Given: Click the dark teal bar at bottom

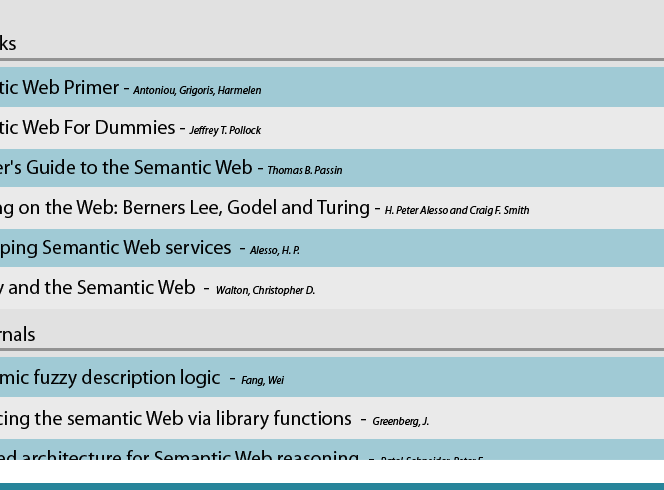Looking at the screenshot, I should click(x=332, y=486).
